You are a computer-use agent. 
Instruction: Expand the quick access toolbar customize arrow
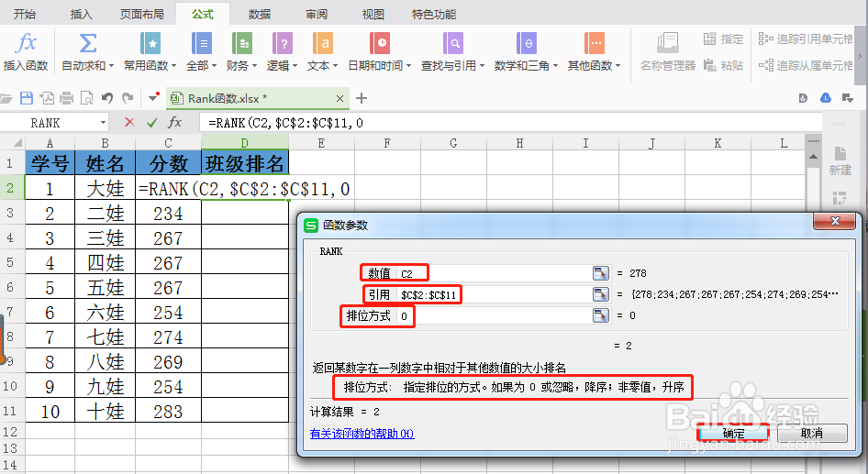pyautogui.click(x=153, y=98)
